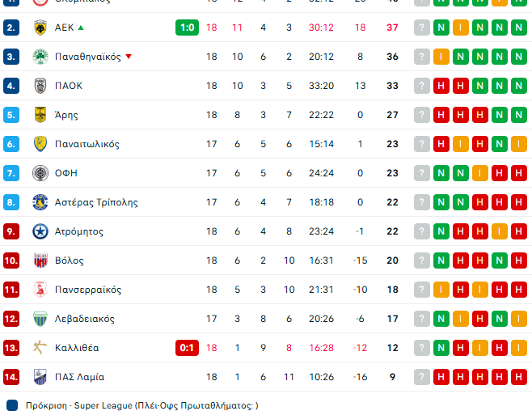Click the AEK team crest icon

click(40, 28)
